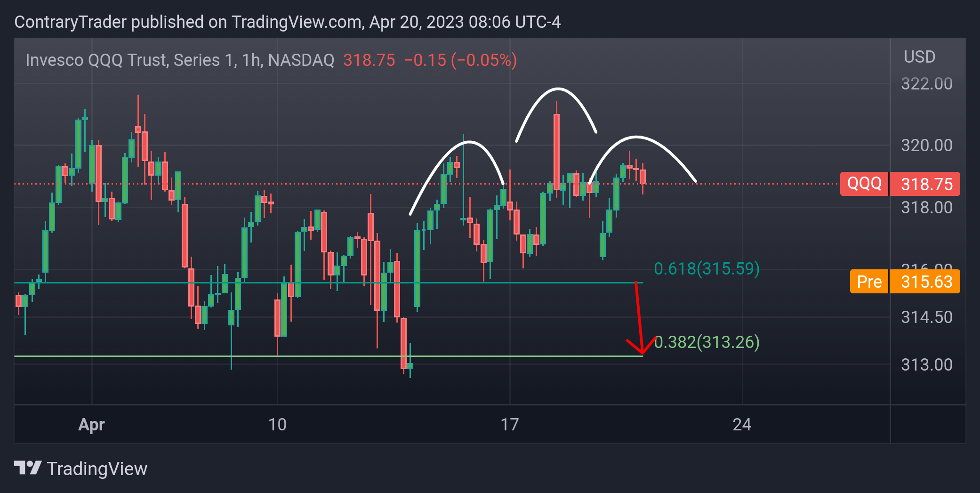Click the −0.15 (−0.05%) change value

pos(460,60)
